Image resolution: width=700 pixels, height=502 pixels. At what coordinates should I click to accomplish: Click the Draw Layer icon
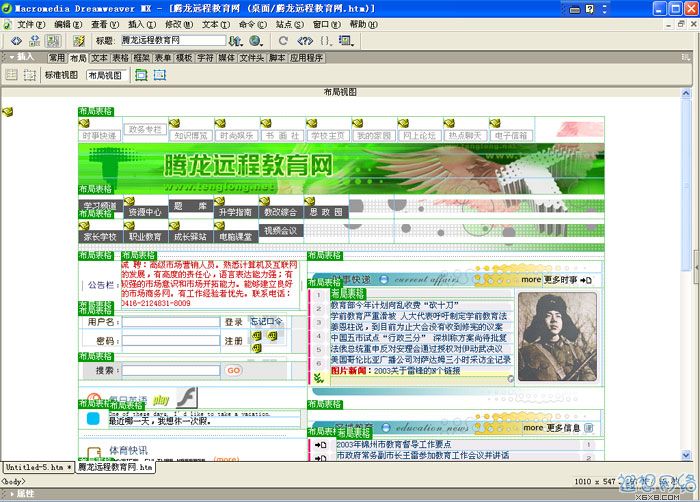point(29,75)
